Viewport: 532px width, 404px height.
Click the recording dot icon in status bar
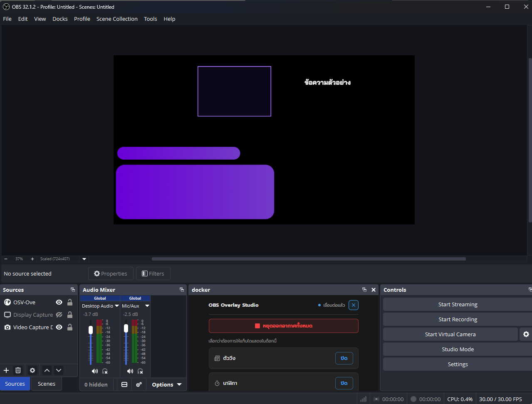(x=413, y=399)
